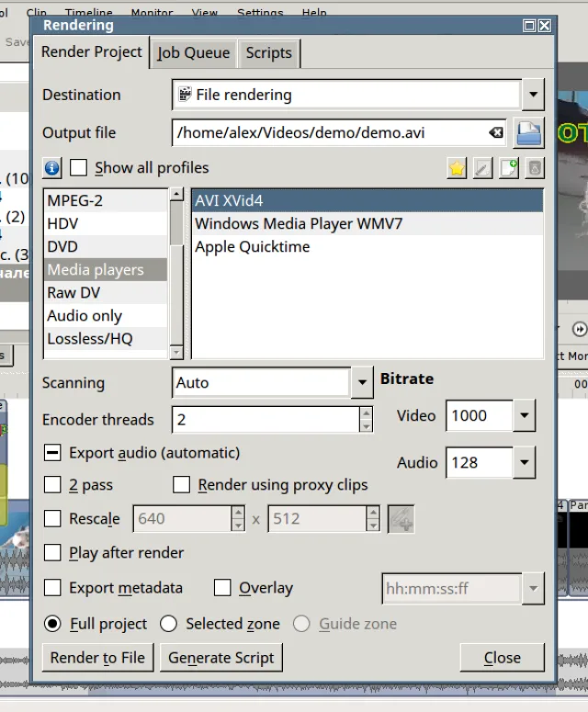Enable Render using proxy clips
The width and height of the screenshot is (588, 712).
coord(181,484)
